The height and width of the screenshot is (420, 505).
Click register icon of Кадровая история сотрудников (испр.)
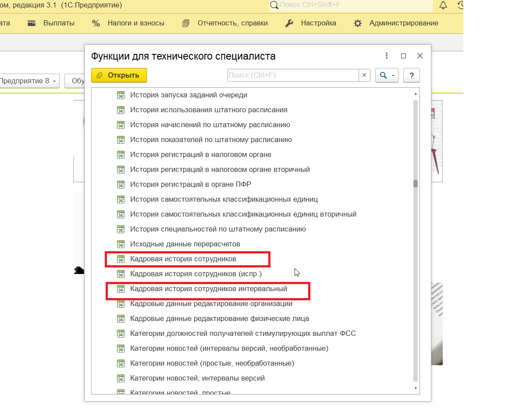click(x=121, y=274)
